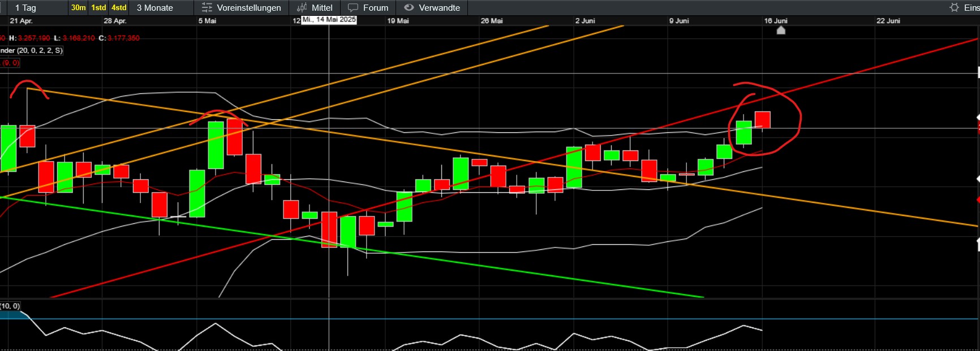Image resolution: width=980 pixels, height=351 pixels.
Task: Open the '3 Monate' range dropdown
Action: [161, 8]
